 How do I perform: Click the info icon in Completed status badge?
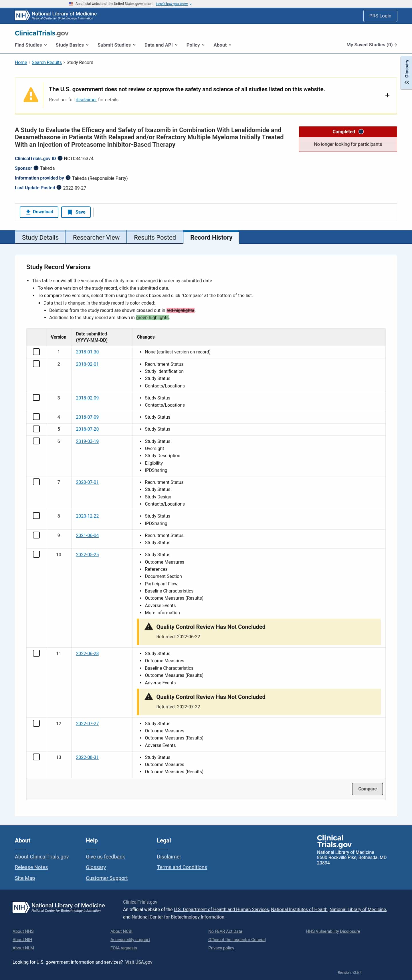click(x=361, y=132)
